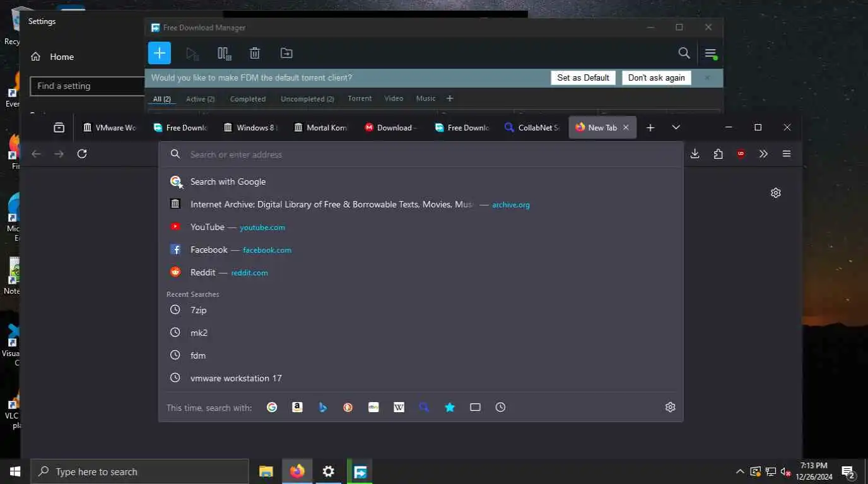Search this time with DuckDuckGo
Screen dimensions: 868x484
[x=348, y=407]
